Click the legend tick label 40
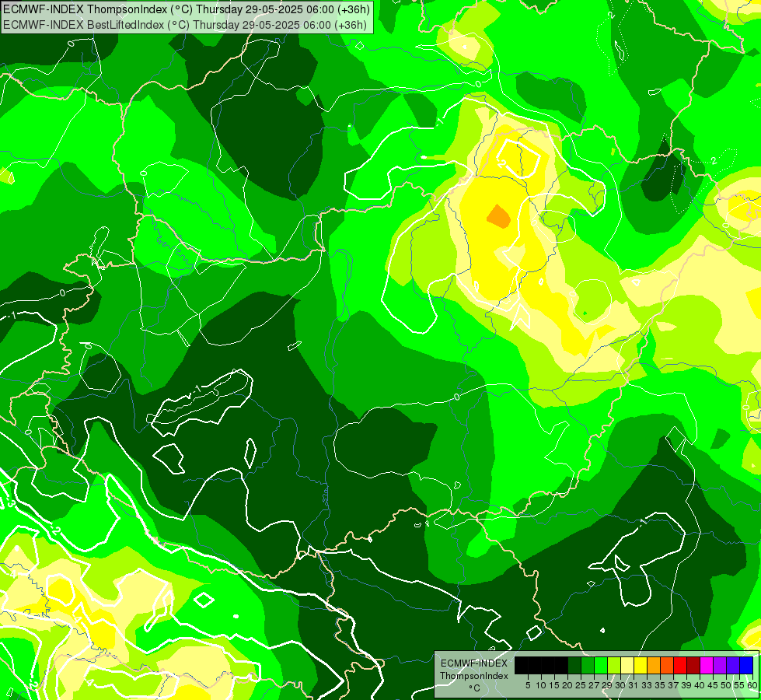The width and height of the screenshot is (761, 700). 700,685
